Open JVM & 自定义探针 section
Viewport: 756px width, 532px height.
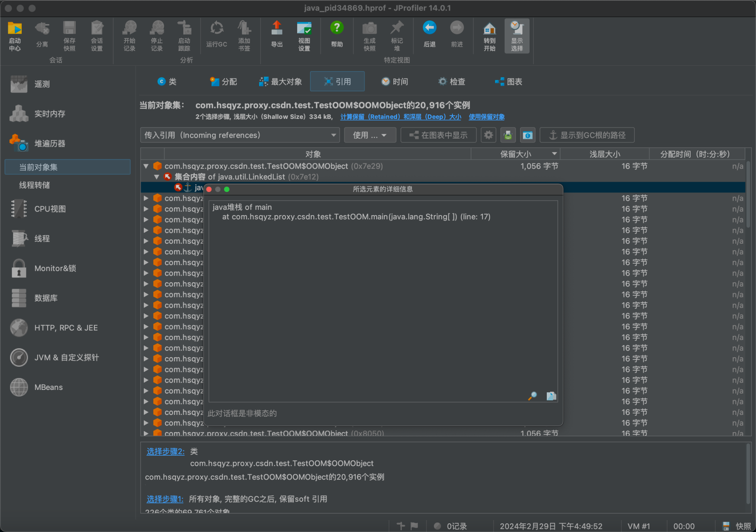(54, 357)
